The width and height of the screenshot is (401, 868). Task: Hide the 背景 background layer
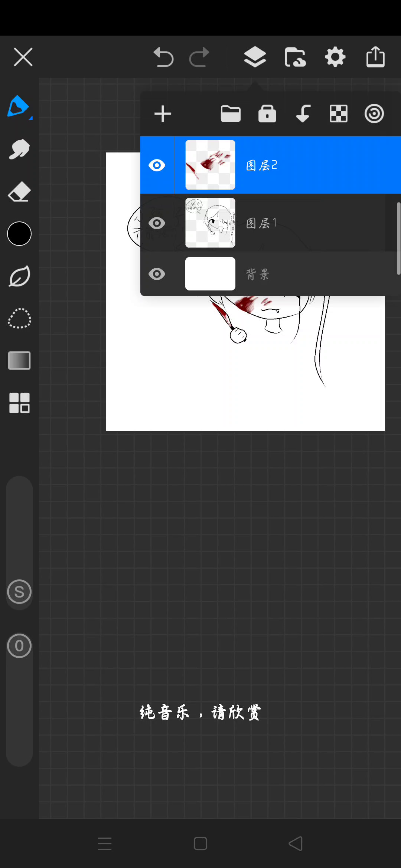[157, 274]
